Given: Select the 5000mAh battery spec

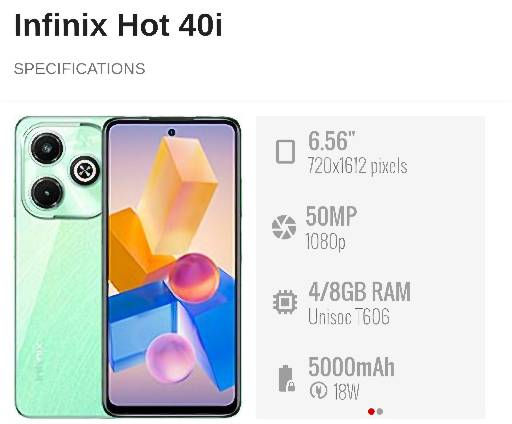Looking at the screenshot, I should [351, 367].
